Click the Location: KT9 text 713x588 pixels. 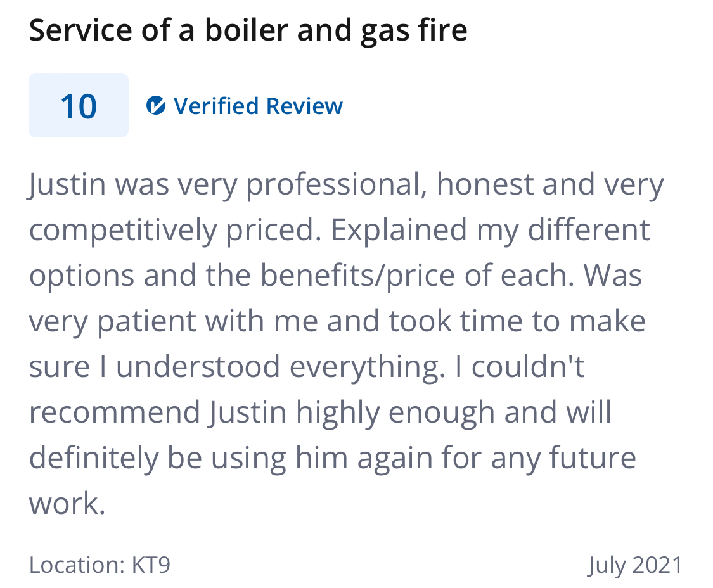point(100,565)
